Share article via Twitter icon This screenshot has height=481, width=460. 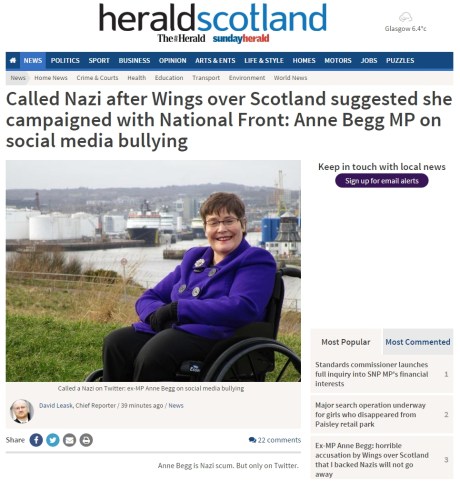click(53, 440)
